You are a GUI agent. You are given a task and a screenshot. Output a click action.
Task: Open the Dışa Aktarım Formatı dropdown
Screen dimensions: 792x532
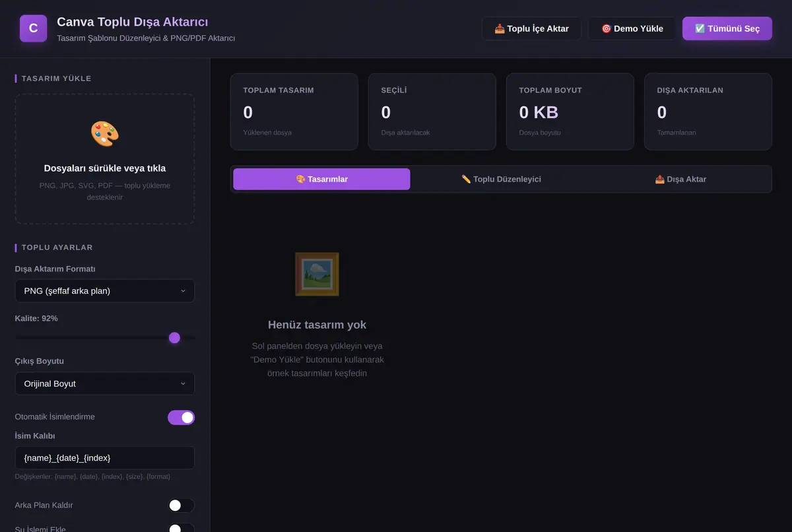[105, 291]
